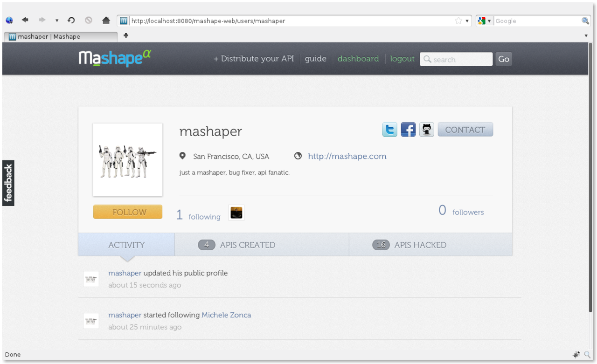Click the status bar zoom magnifier icon
597x364 pixels.
[x=588, y=355]
